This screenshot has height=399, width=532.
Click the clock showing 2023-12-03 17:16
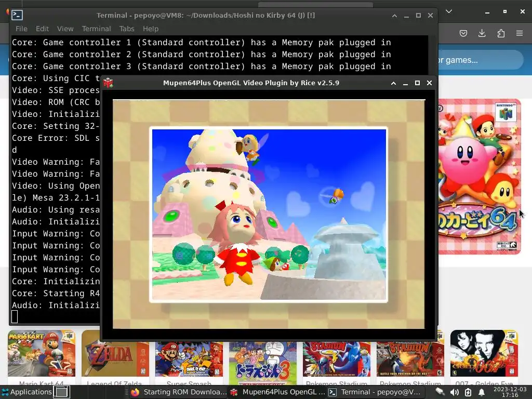click(510, 392)
